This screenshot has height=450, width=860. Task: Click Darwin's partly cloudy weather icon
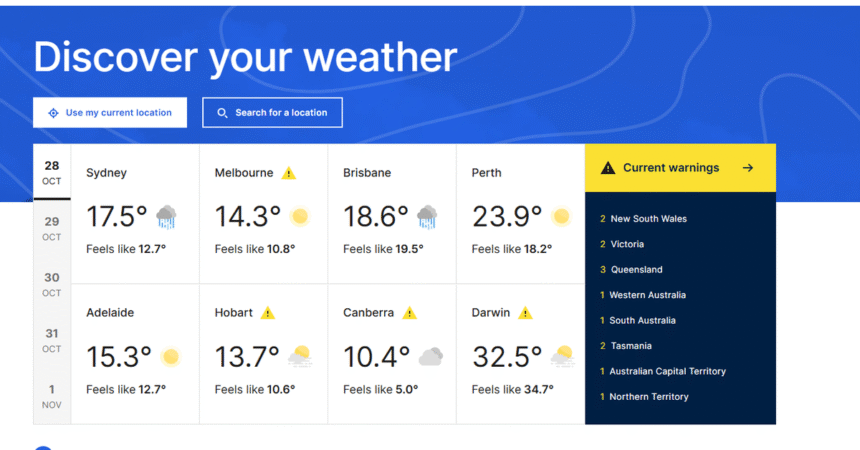tap(561, 356)
